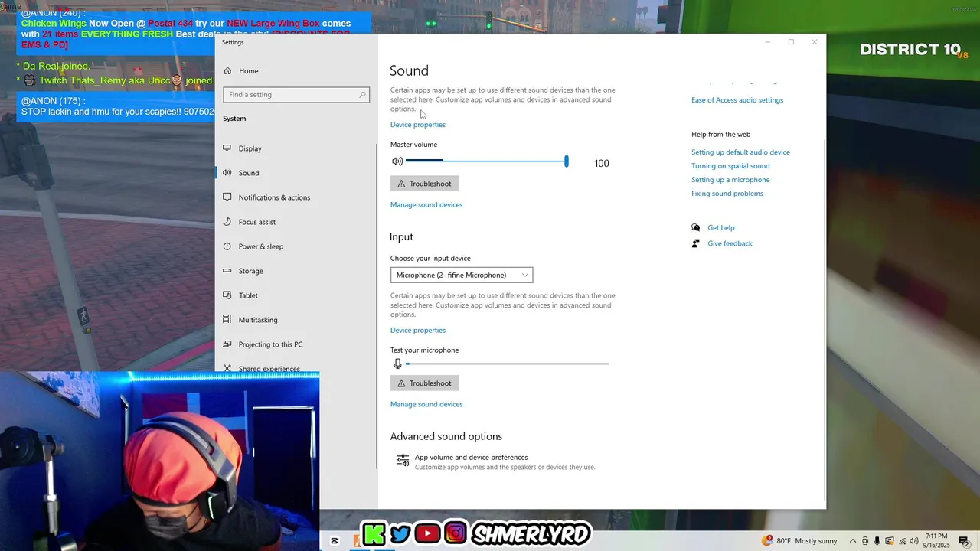Open weather widget showing 80°F Mostly sunny
This screenshot has height=551, width=980.
tap(800, 541)
